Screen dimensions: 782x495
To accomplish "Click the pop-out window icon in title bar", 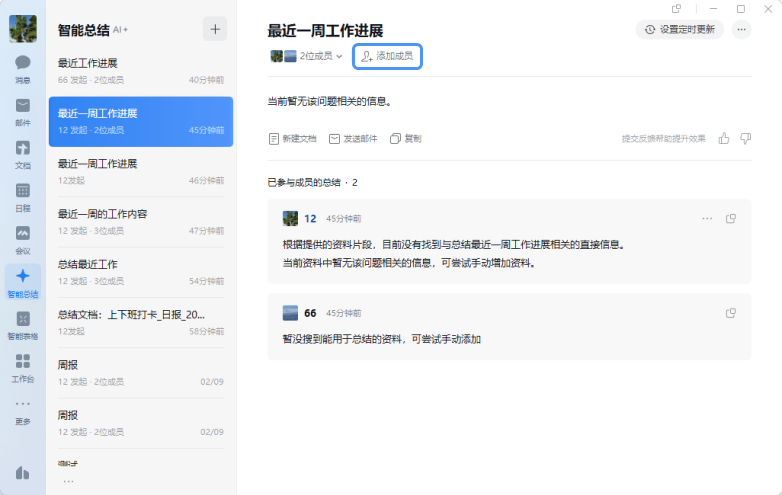I will [x=676, y=8].
